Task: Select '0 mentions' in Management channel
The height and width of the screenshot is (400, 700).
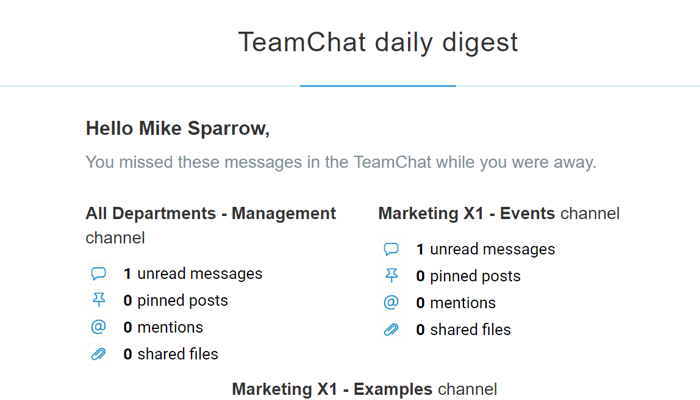Action: [163, 327]
